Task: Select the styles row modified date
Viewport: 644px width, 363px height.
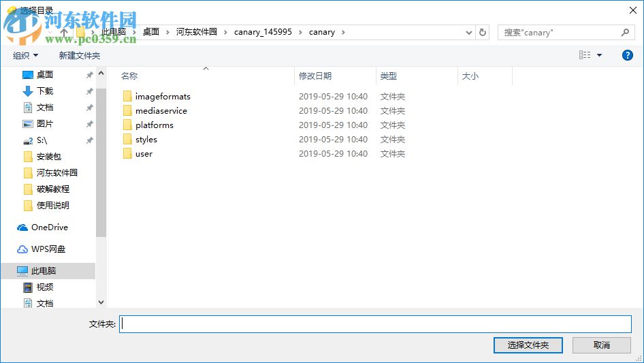Action: point(333,140)
